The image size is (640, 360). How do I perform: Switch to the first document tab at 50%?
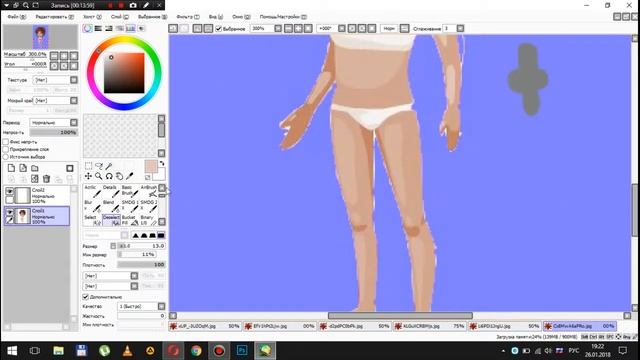point(205,326)
